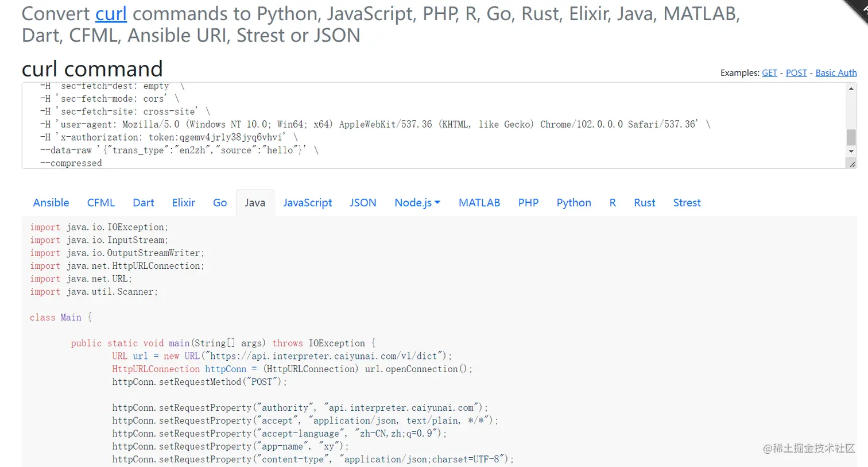Click the 'x-authorization' header line
The image size is (868, 467).
[169, 137]
